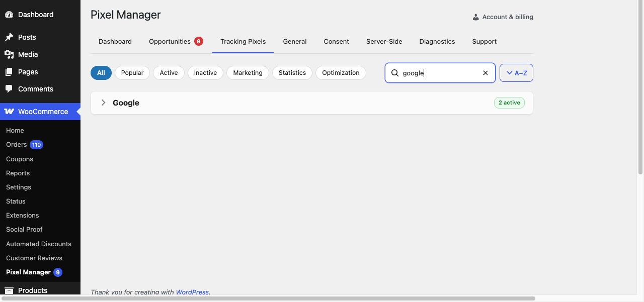Select the Marketing filter pill
Screen dimensions: 644x302
coord(248,73)
